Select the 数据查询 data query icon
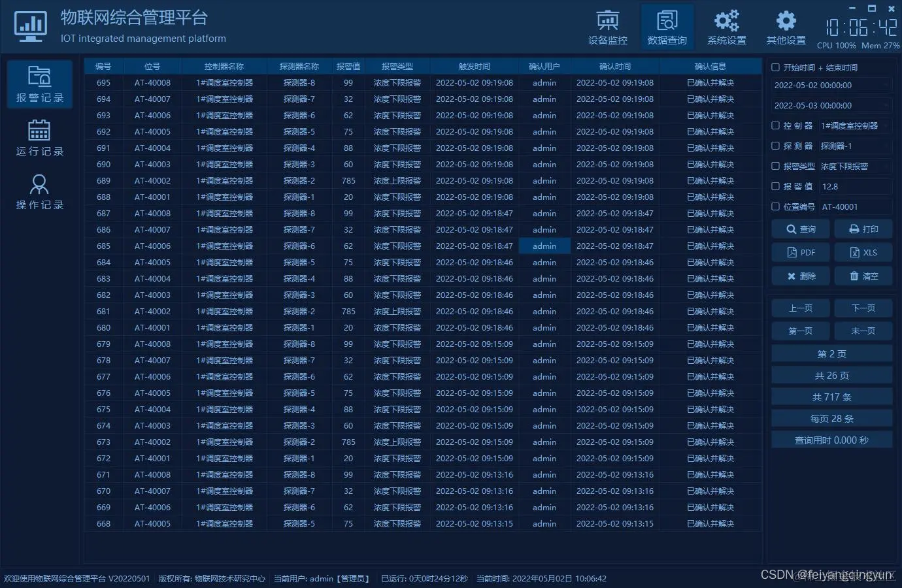The width and height of the screenshot is (902, 588). pyautogui.click(x=667, y=26)
